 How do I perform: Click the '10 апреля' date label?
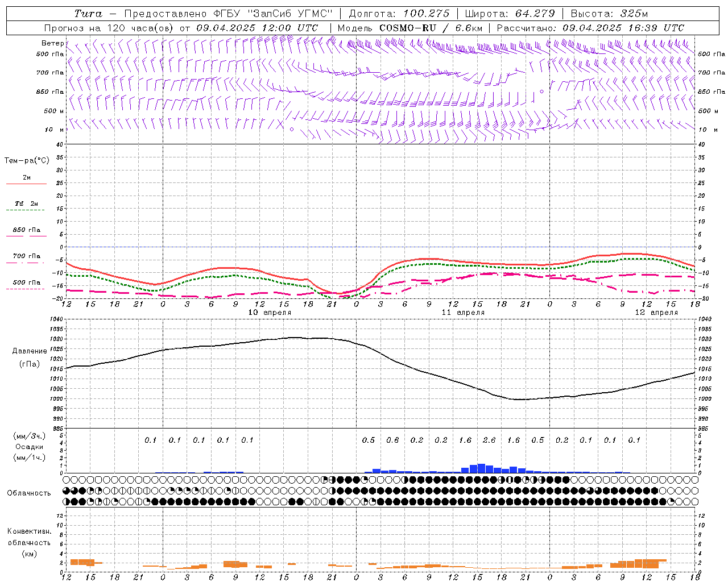click(x=270, y=313)
